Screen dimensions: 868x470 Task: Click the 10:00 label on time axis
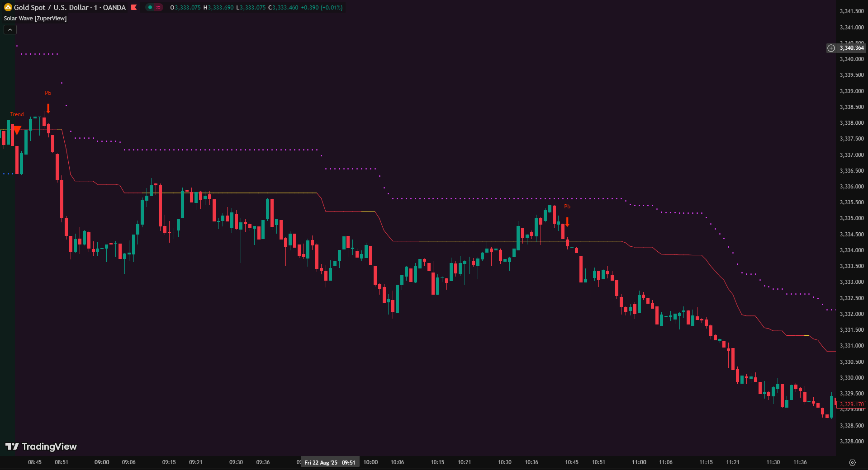tap(370, 462)
